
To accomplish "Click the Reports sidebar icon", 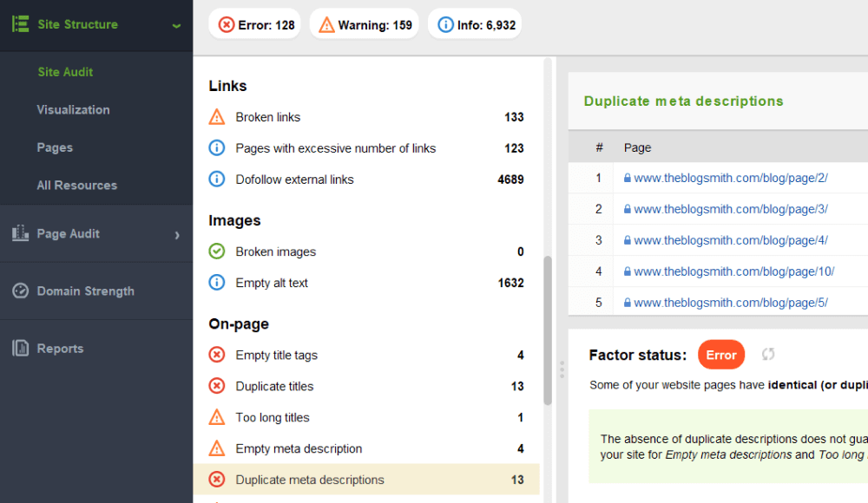I will [x=21, y=349].
